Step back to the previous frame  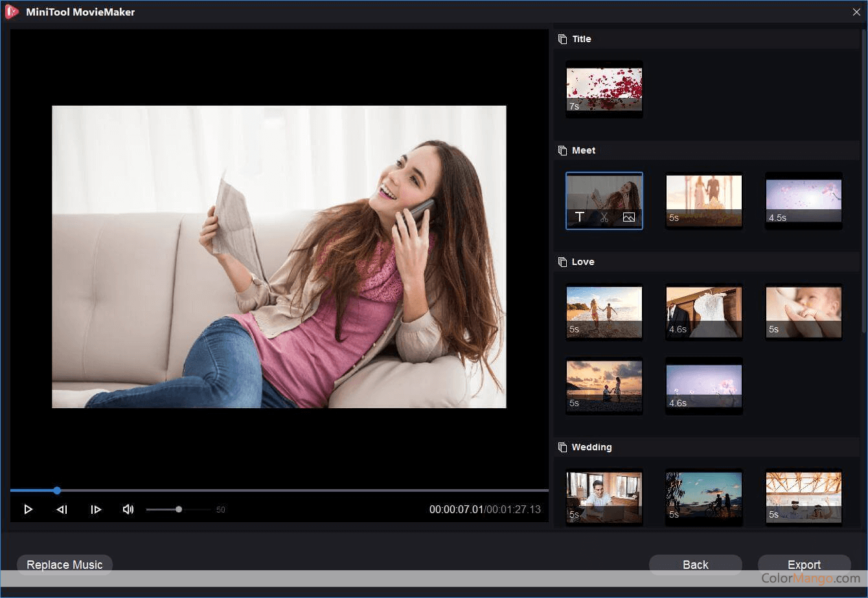point(62,509)
